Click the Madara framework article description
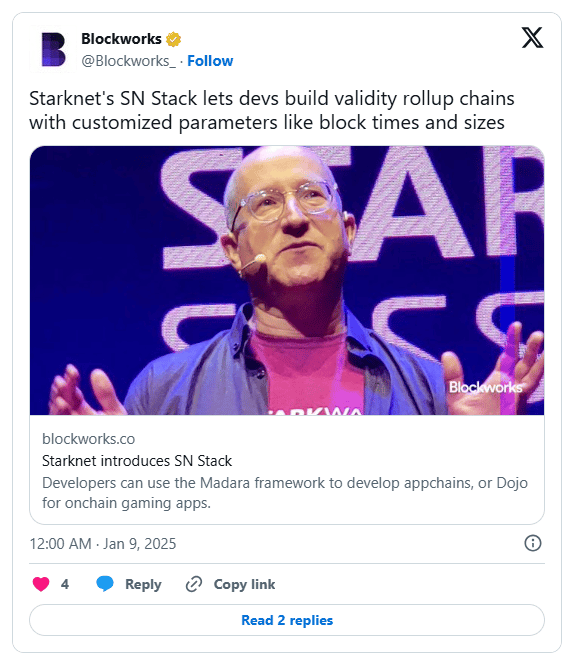The image size is (577, 665). pos(285,493)
